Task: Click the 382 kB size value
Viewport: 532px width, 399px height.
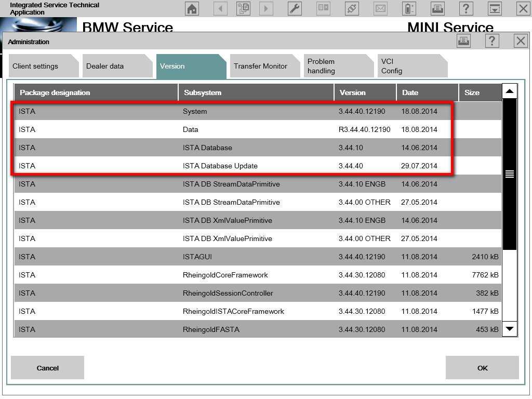Action: (x=487, y=293)
